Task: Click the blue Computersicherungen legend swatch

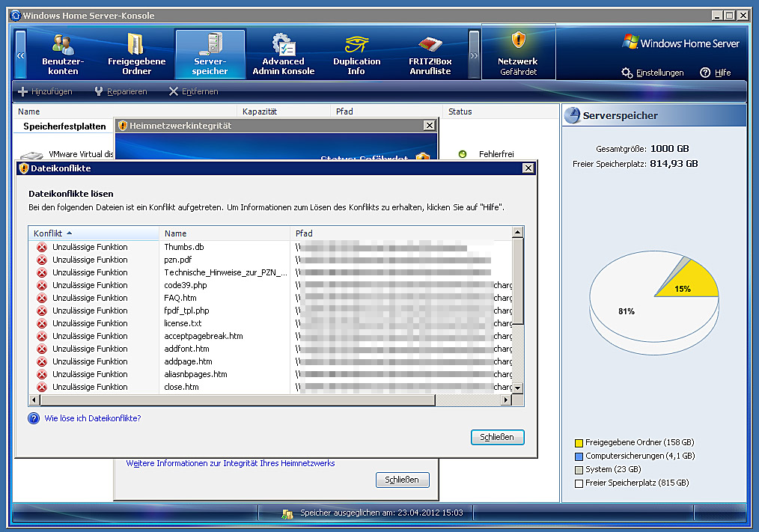Action: click(579, 456)
